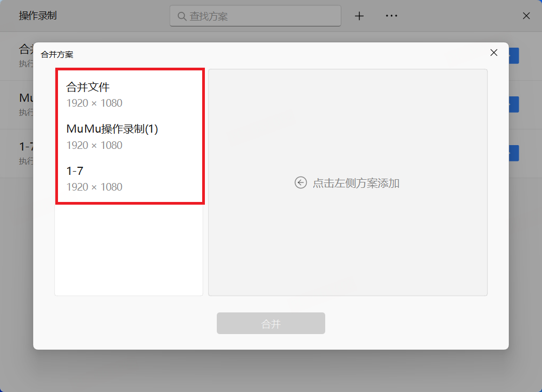Add MuMu操作录制(1) to the merge list
Screen dimensions: 542x392
pos(128,136)
